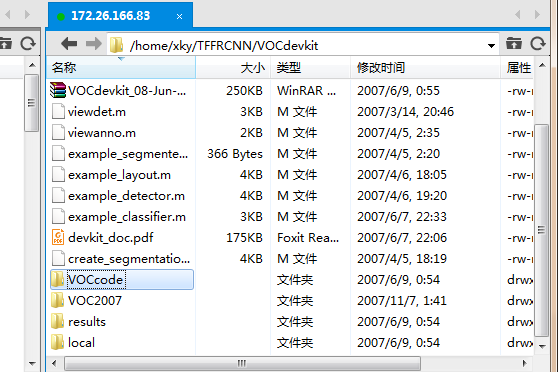Sort by the 修改时间 column header
558x372 pixels.
[x=425, y=67]
